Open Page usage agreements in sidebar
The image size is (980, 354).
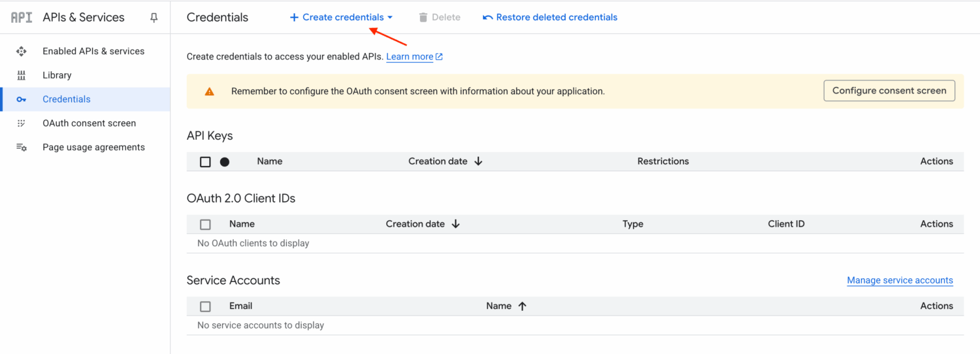[93, 148]
